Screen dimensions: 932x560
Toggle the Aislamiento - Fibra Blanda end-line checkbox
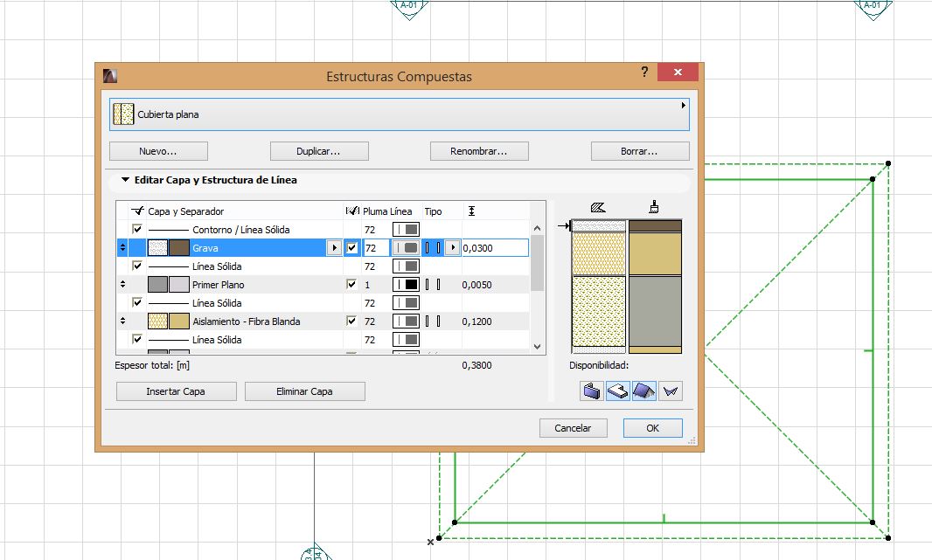coord(351,321)
